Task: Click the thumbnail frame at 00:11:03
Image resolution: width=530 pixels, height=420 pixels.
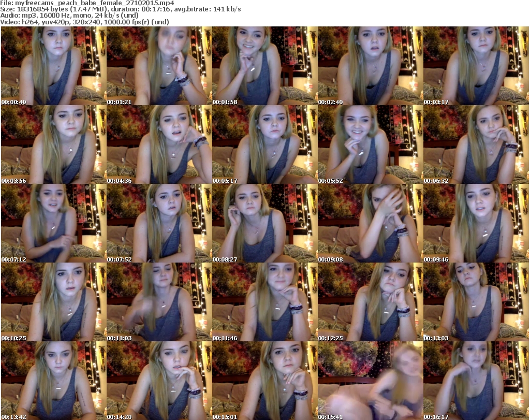Action: (159, 302)
